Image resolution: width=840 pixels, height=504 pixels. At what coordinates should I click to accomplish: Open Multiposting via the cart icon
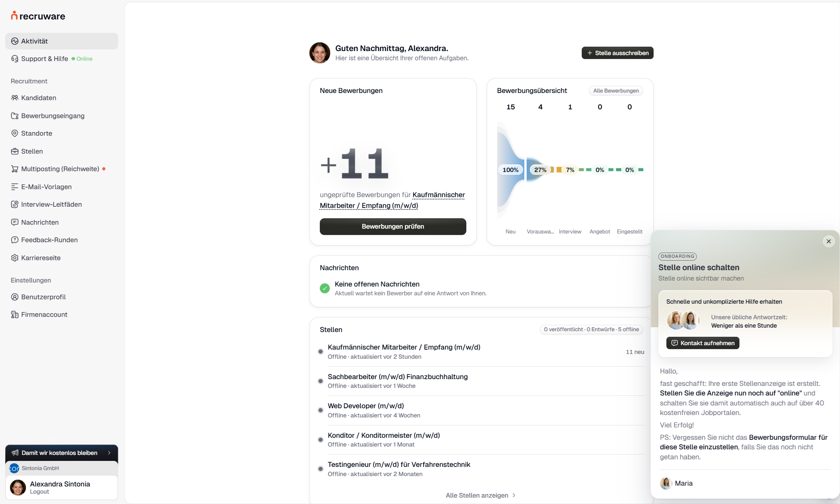pyautogui.click(x=15, y=169)
